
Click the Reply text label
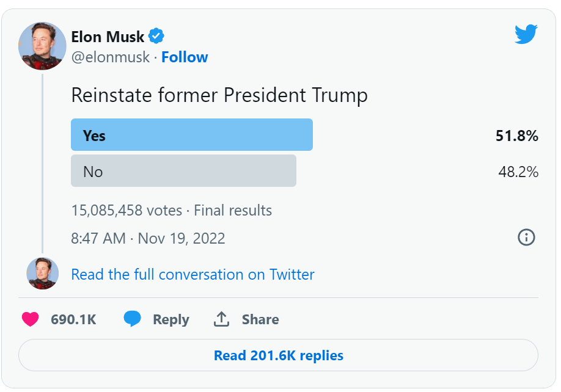pyautogui.click(x=170, y=319)
